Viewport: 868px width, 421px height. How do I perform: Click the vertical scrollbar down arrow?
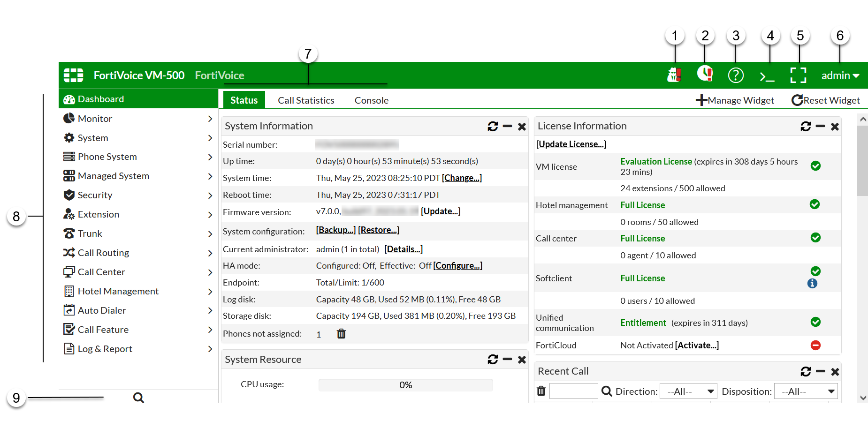(863, 398)
